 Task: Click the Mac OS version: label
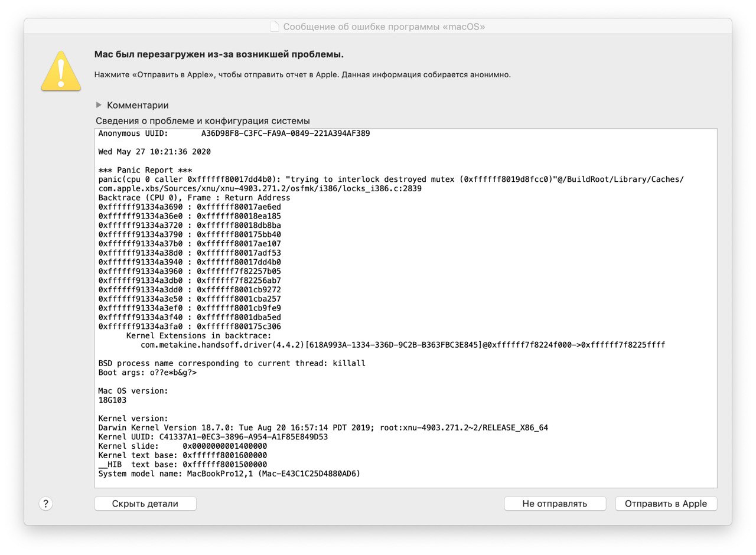tap(133, 390)
